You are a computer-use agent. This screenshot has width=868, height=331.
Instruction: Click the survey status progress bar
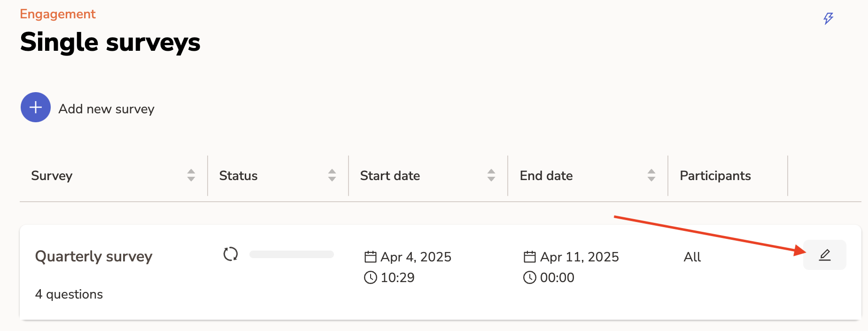[x=292, y=254]
